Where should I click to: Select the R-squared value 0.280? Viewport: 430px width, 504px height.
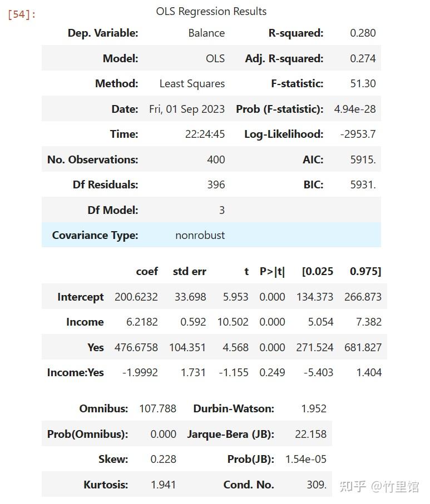point(363,33)
